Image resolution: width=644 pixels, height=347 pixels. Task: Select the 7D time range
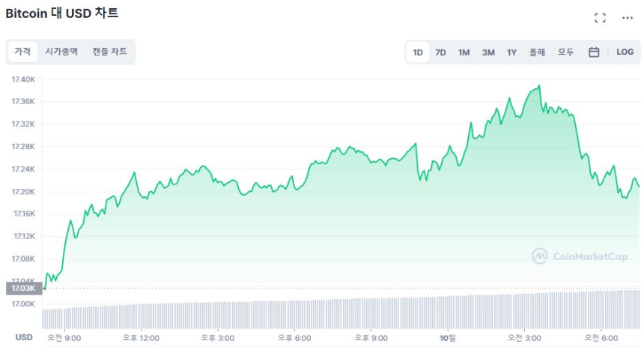pos(441,52)
